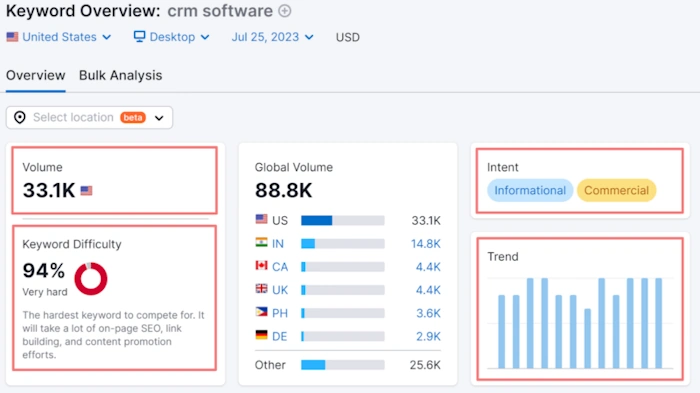Click the 3.6K volume value for PH

(x=429, y=314)
